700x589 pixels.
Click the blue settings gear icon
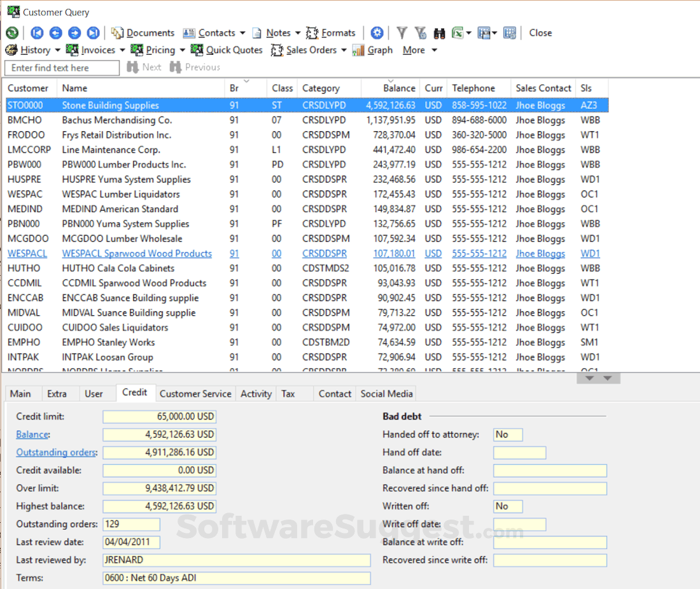(x=377, y=33)
